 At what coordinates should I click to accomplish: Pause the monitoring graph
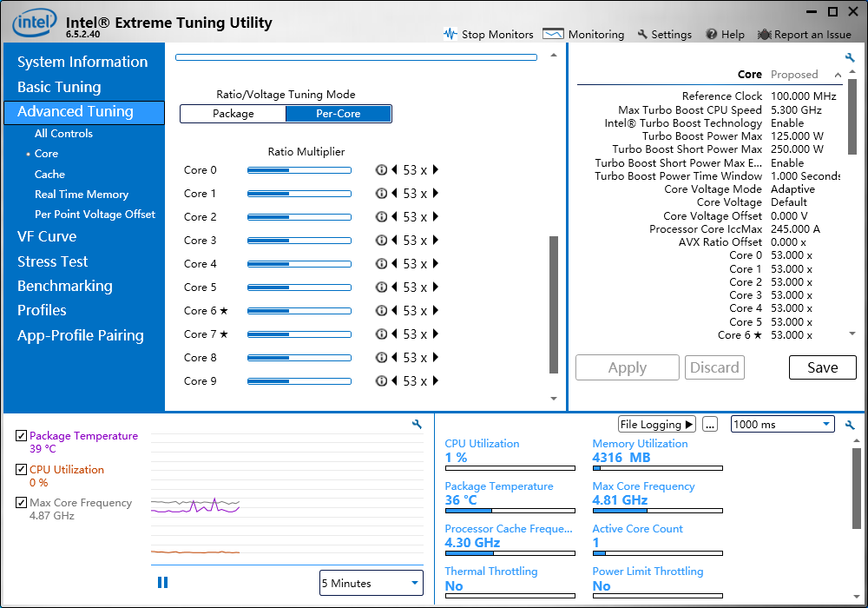pos(162,583)
